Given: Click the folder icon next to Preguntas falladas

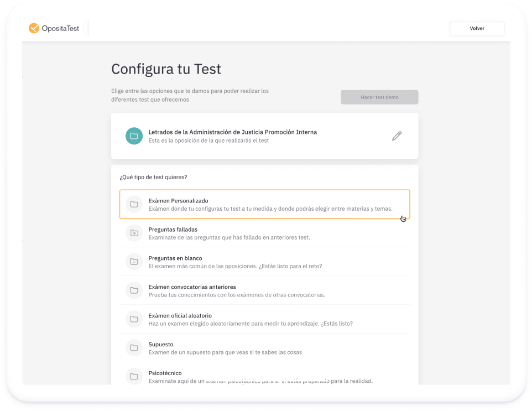Looking at the screenshot, I should tap(134, 233).
